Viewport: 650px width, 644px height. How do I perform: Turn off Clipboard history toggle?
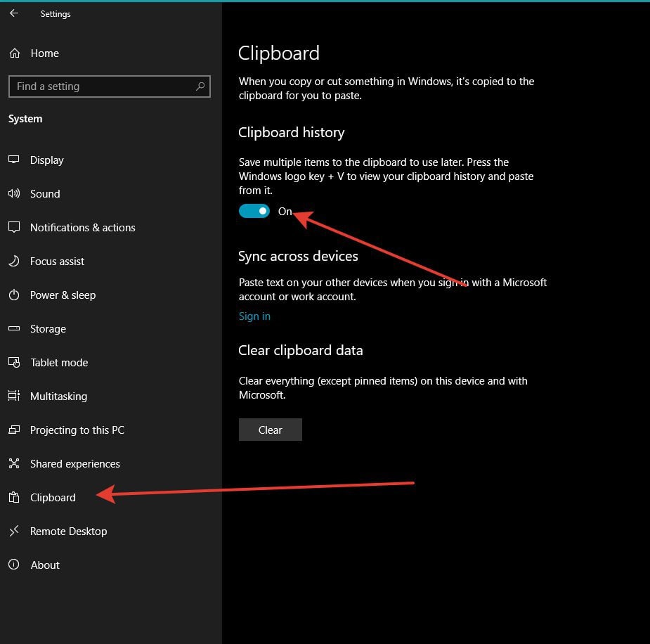[254, 211]
